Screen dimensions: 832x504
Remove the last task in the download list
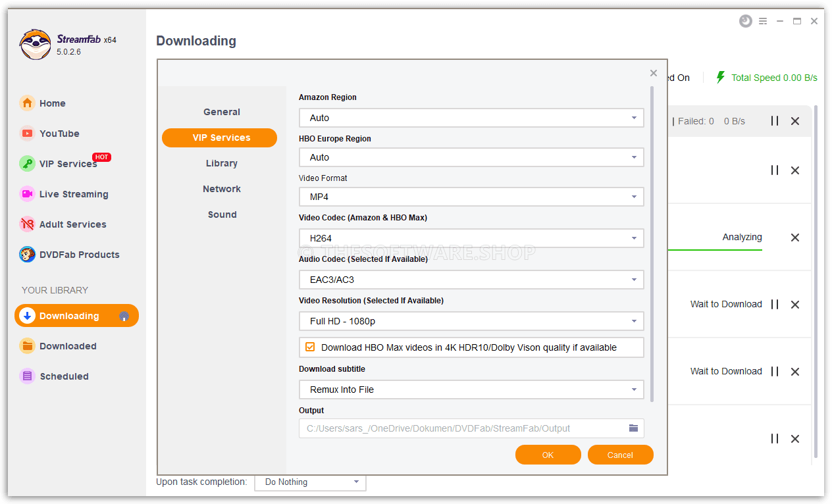point(795,439)
